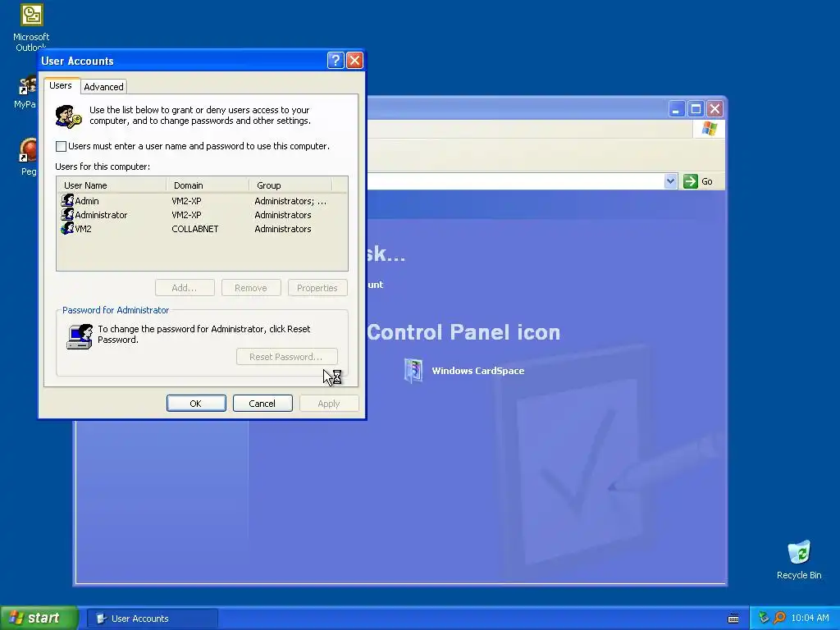Click the computer user icon beside password text
840x630 pixels.
pyautogui.click(x=80, y=336)
